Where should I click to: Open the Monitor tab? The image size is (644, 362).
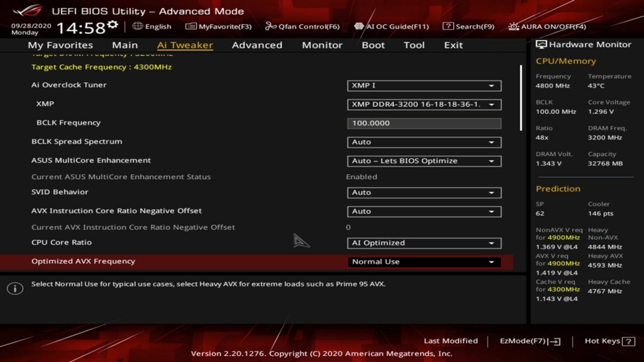coord(322,45)
